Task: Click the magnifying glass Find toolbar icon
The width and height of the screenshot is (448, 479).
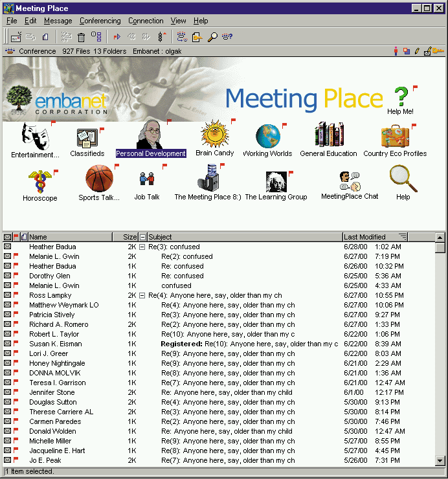Action: pos(212,37)
